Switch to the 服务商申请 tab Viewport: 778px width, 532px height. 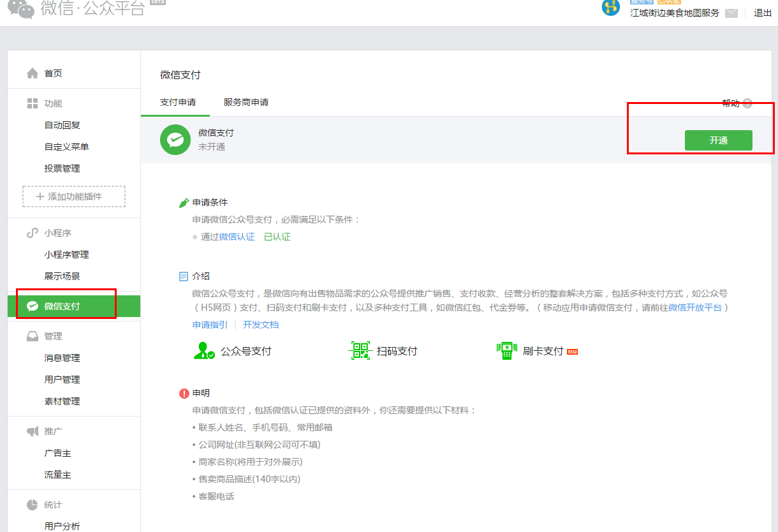click(x=246, y=102)
